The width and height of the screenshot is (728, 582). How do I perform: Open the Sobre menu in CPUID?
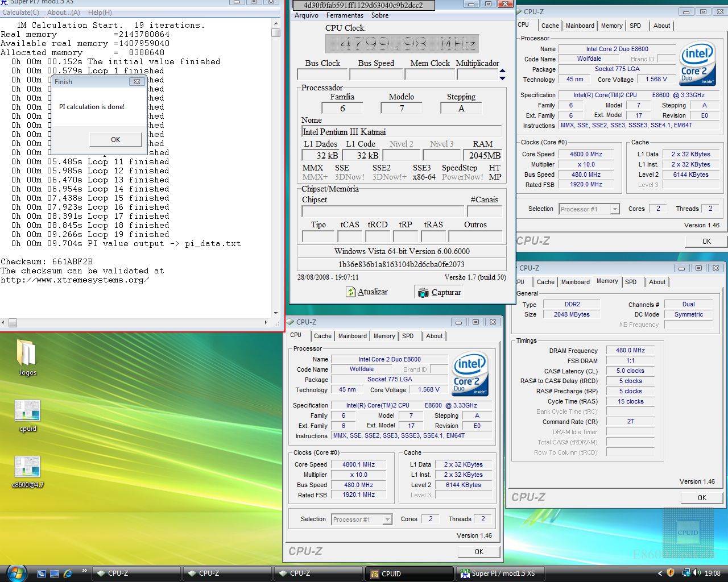point(380,15)
